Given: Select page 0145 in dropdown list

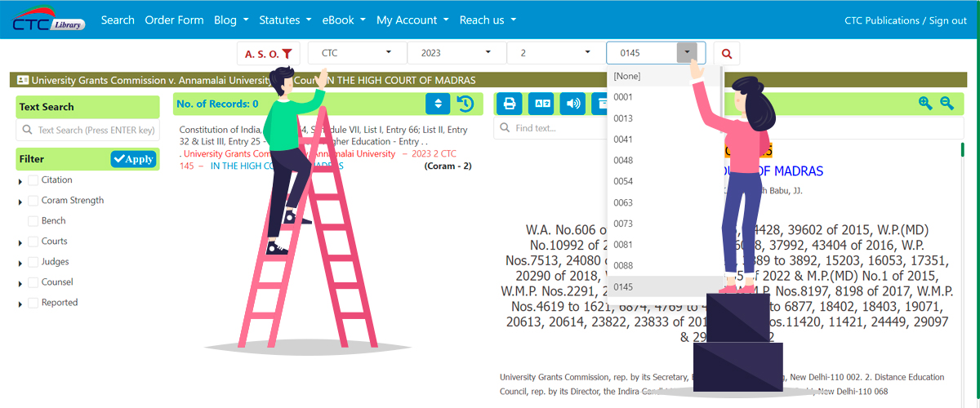Looking at the screenshot, I should pyautogui.click(x=665, y=286).
